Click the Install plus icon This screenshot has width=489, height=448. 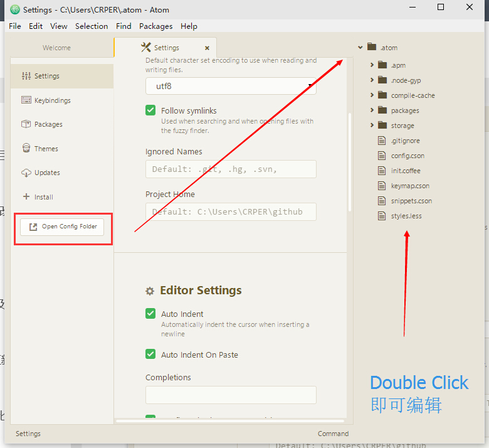click(x=26, y=196)
